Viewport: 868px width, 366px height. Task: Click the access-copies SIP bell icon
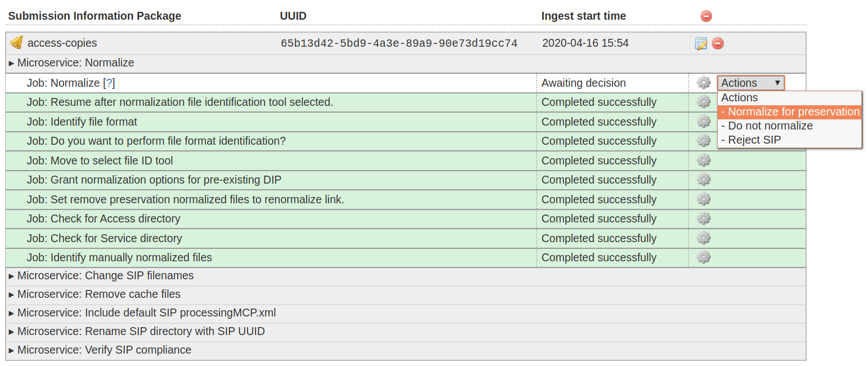(17, 43)
